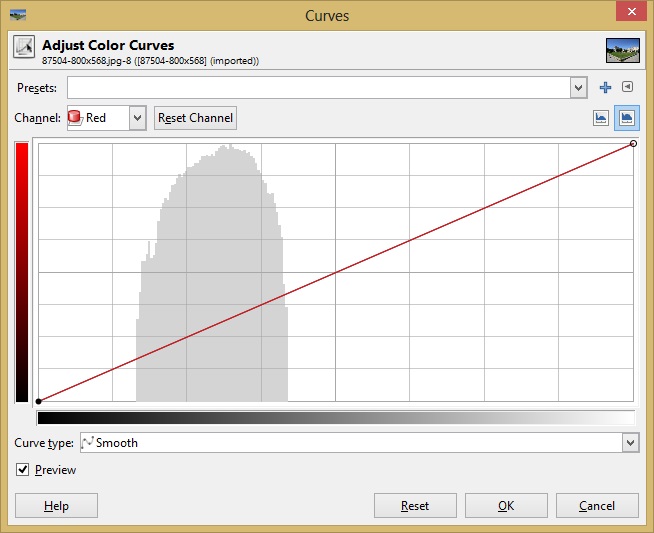The width and height of the screenshot is (654, 533).
Task: Open the presets menu arrow icon
Action: click(627, 88)
